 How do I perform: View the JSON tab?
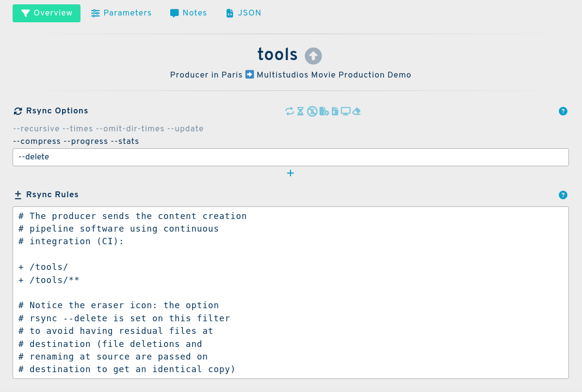tap(243, 13)
